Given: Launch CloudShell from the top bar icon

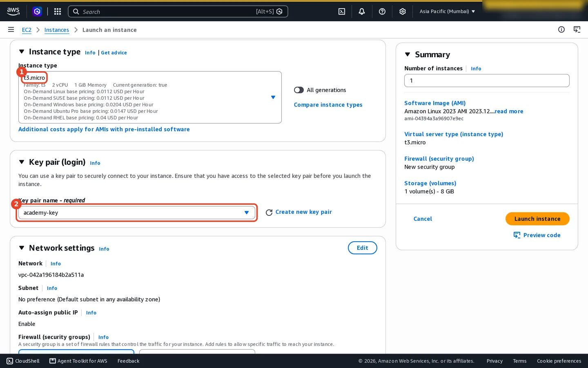Looking at the screenshot, I should [342, 11].
